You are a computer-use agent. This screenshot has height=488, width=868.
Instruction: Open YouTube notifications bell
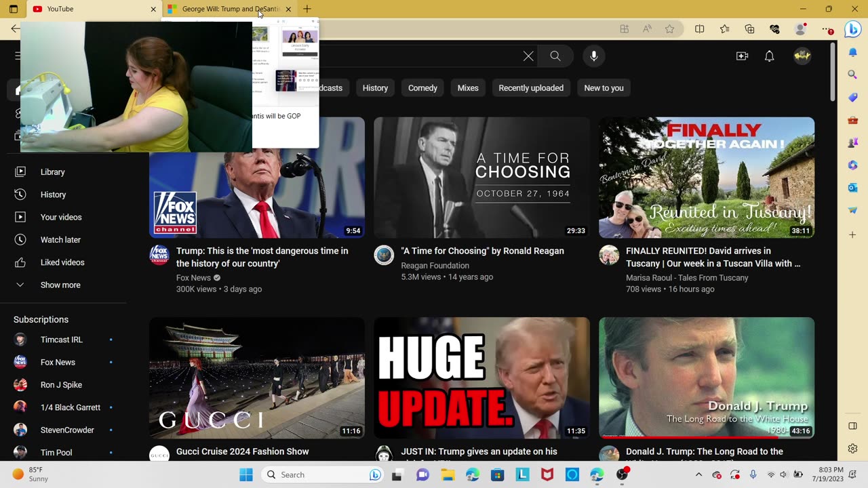point(769,56)
